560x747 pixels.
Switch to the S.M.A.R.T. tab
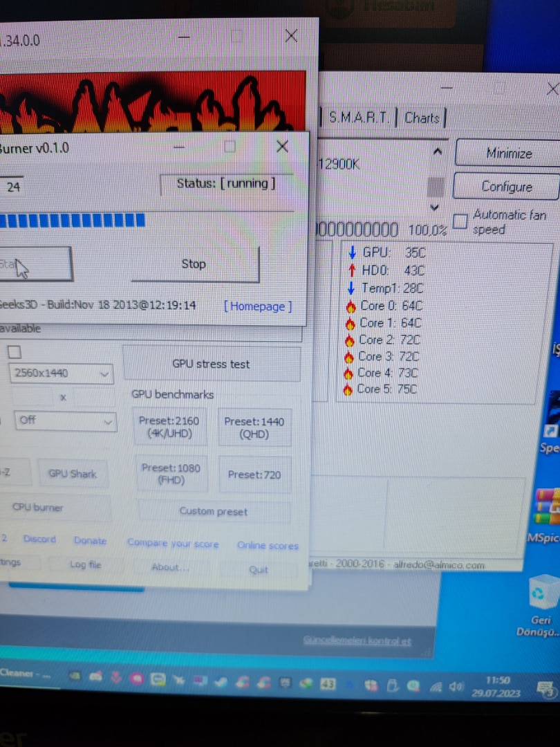358,118
